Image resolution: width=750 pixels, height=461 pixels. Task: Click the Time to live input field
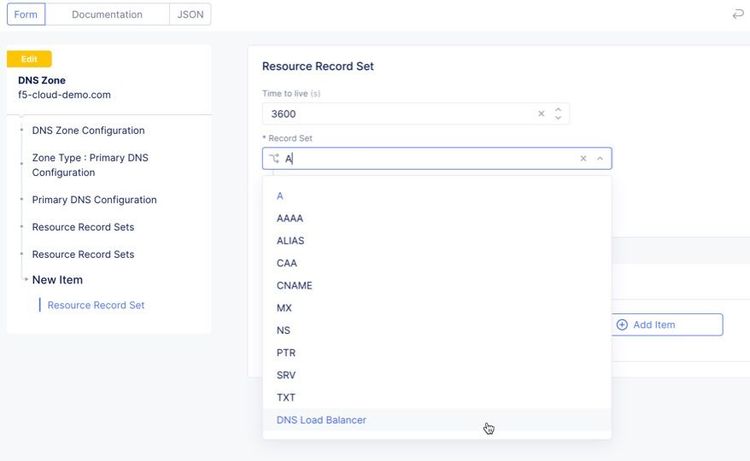(400, 114)
